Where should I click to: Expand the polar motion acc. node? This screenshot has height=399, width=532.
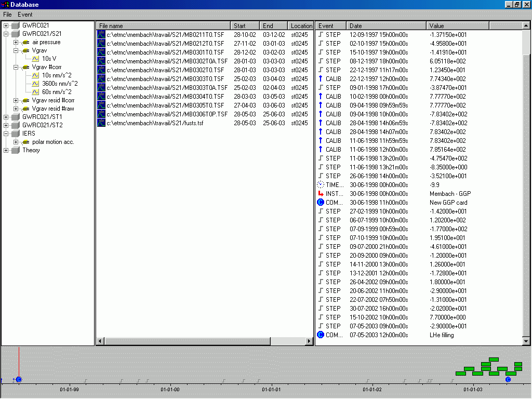pos(16,142)
